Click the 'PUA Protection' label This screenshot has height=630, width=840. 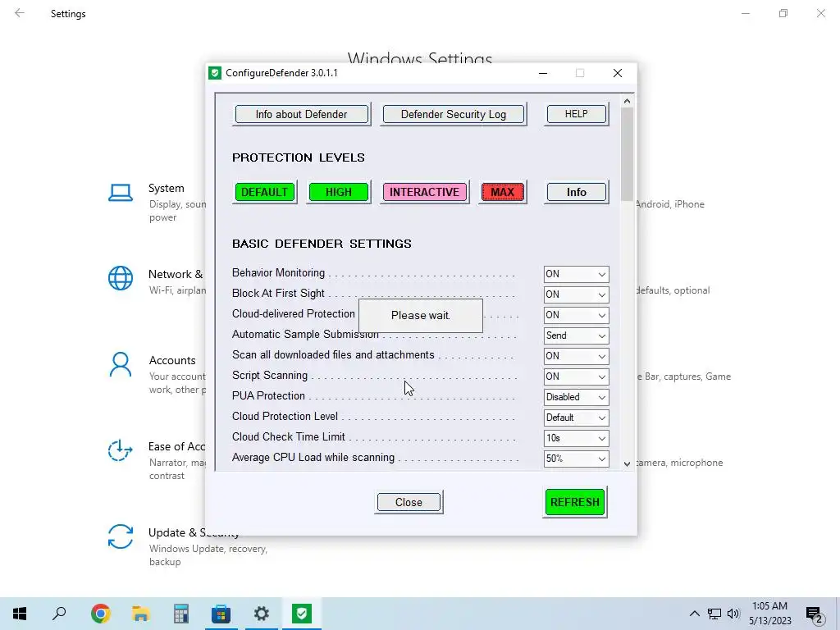[x=268, y=396]
